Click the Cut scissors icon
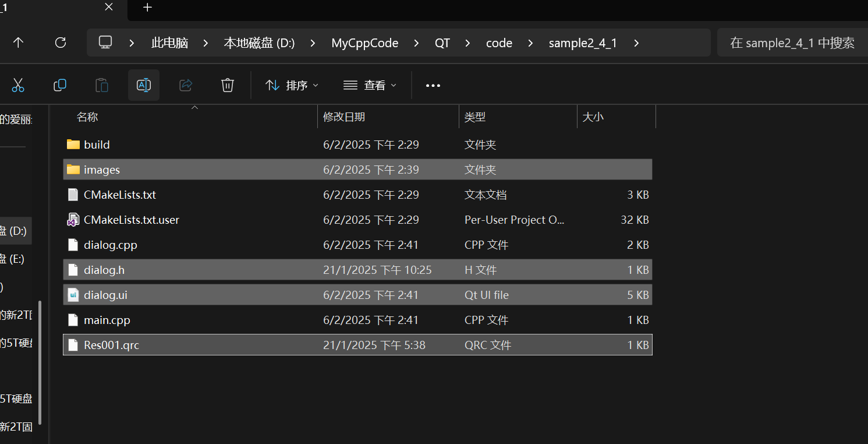 (18, 85)
